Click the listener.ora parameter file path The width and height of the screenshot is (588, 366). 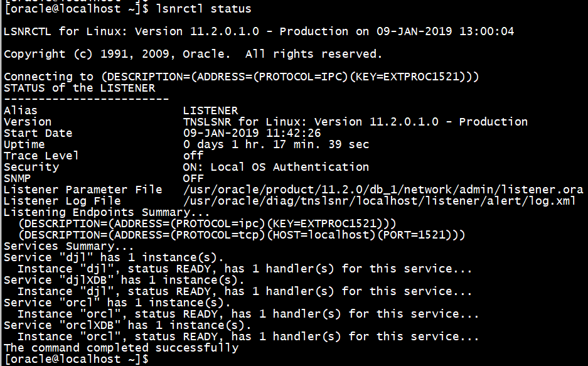(383, 190)
